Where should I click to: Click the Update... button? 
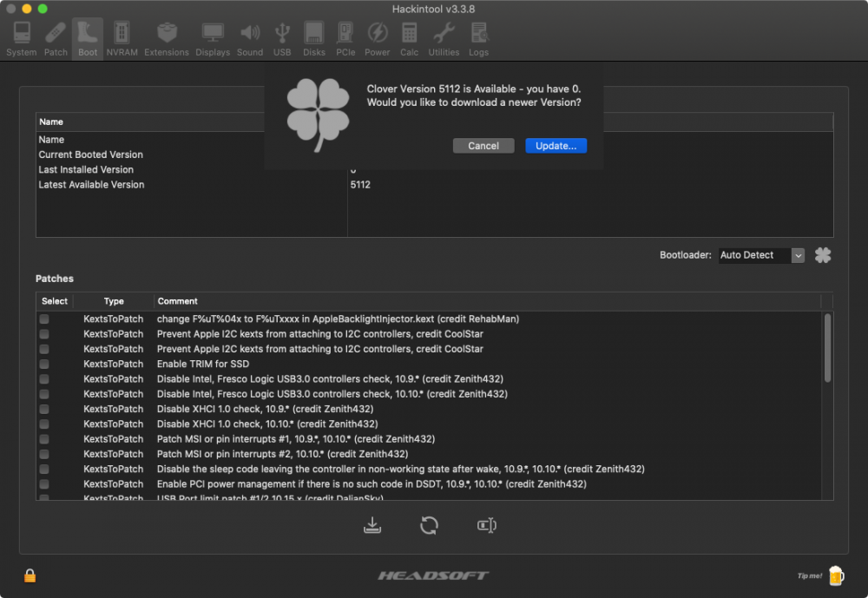556,146
